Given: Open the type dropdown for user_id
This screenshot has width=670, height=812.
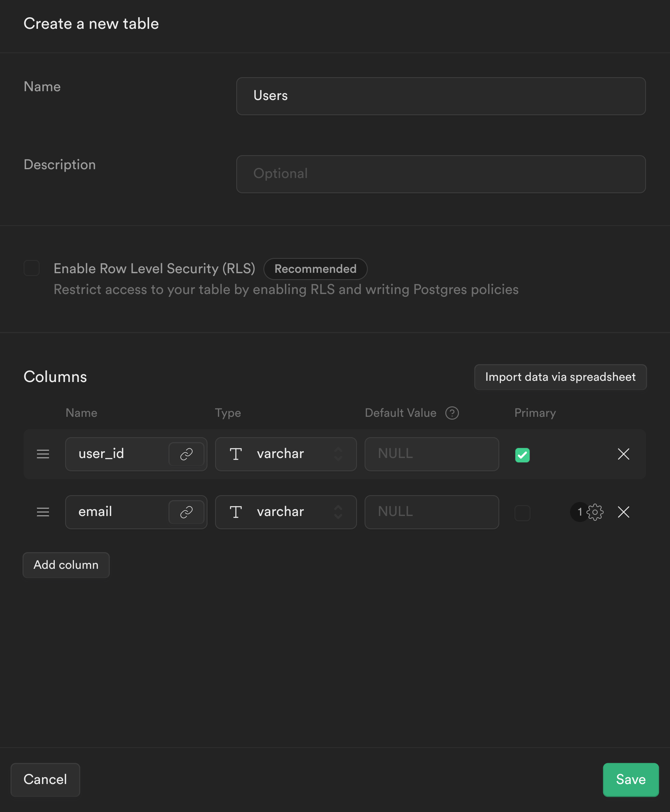Looking at the screenshot, I should 338,454.
